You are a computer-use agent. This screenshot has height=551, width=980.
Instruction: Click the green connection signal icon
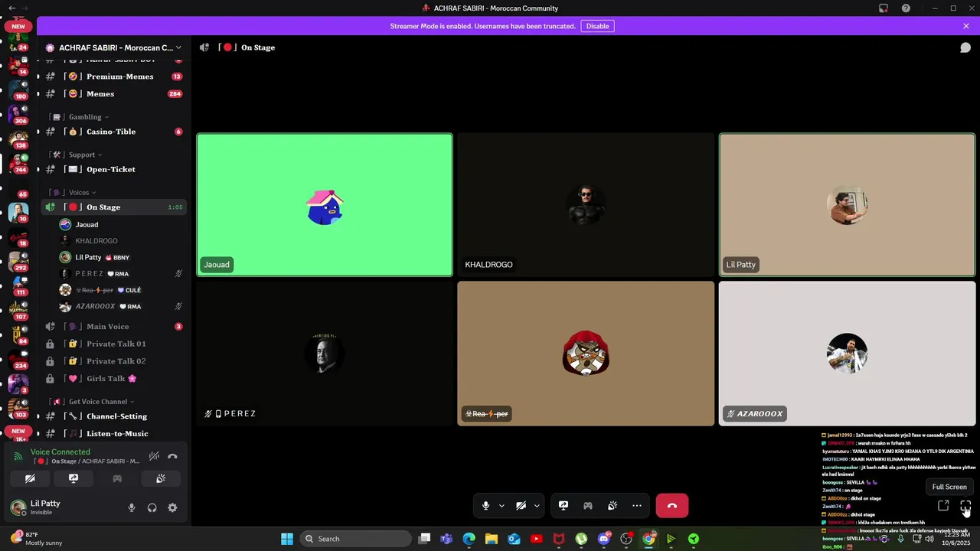point(18,457)
